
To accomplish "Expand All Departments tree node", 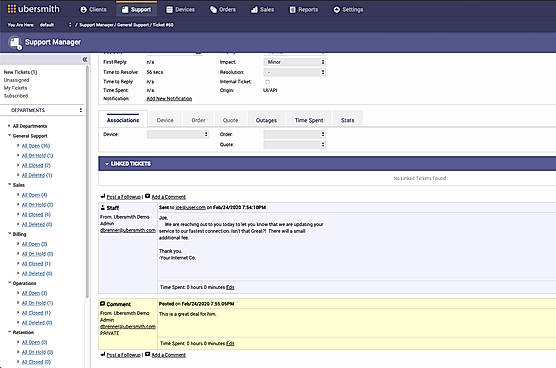I will (x=9, y=126).
